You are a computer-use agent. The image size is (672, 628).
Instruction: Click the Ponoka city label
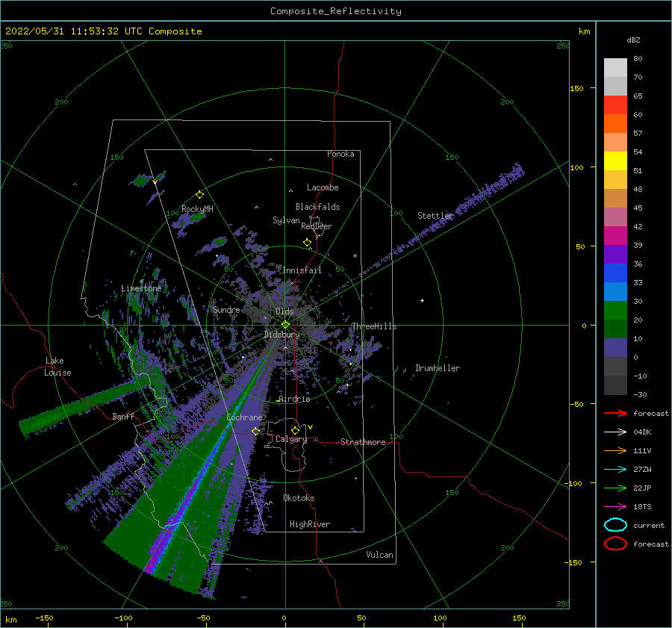340,154
